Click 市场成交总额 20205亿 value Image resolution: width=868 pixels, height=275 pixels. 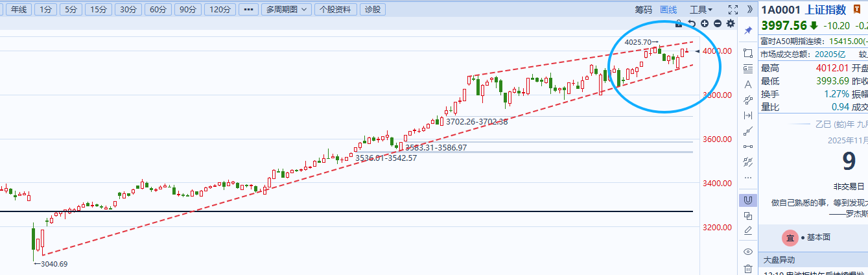tap(828, 54)
